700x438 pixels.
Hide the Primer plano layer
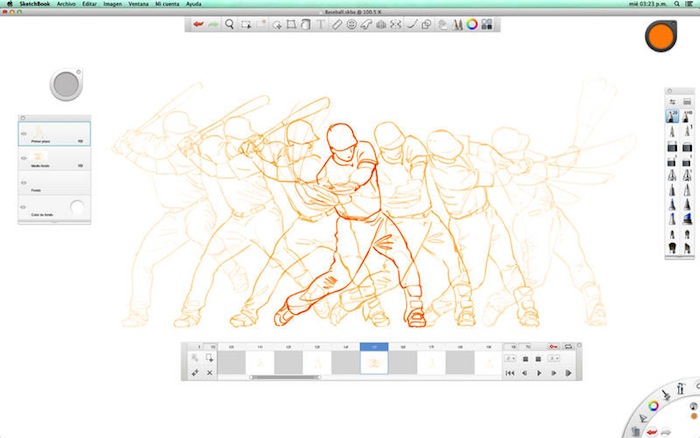pyautogui.click(x=22, y=132)
